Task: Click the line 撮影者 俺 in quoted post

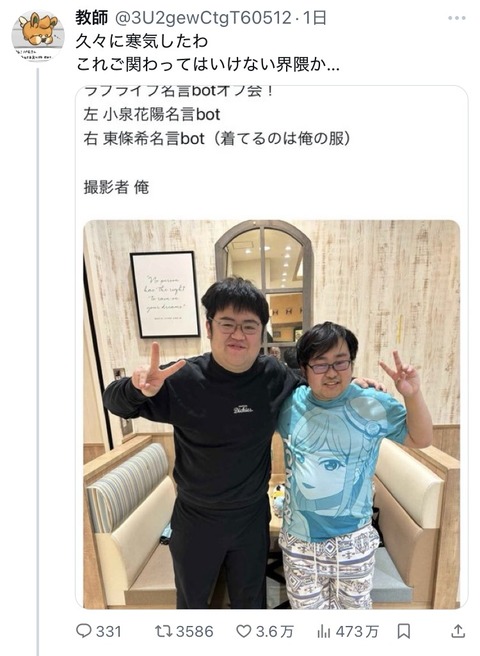Action: [x=116, y=187]
